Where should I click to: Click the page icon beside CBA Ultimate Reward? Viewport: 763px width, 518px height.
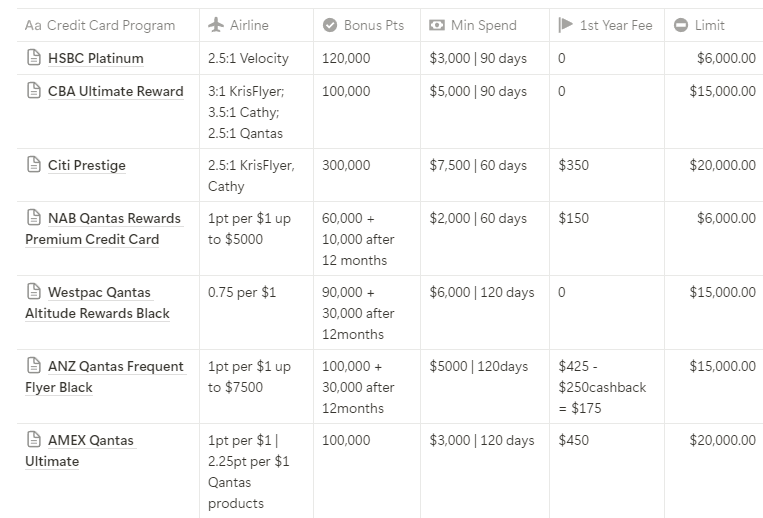click(x=33, y=92)
